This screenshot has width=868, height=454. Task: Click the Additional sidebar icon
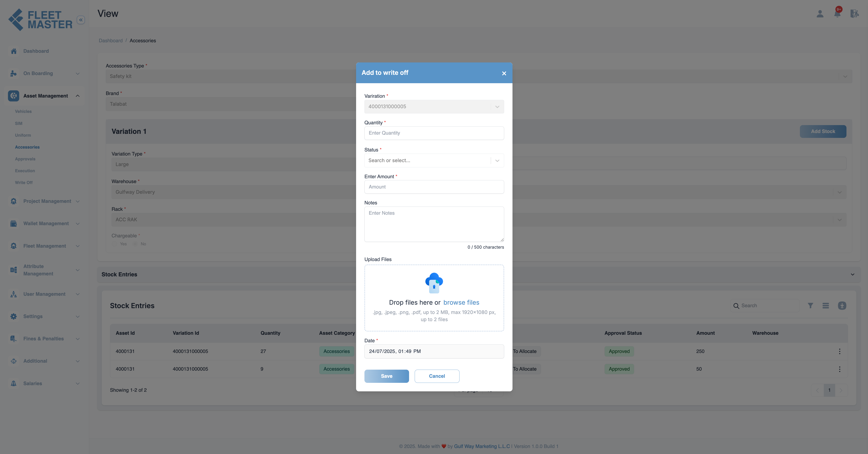point(13,361)
